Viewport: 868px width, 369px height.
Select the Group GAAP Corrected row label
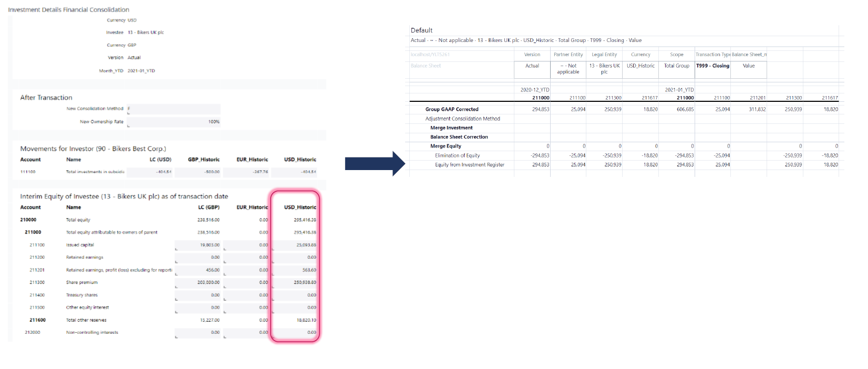(452, 110)
